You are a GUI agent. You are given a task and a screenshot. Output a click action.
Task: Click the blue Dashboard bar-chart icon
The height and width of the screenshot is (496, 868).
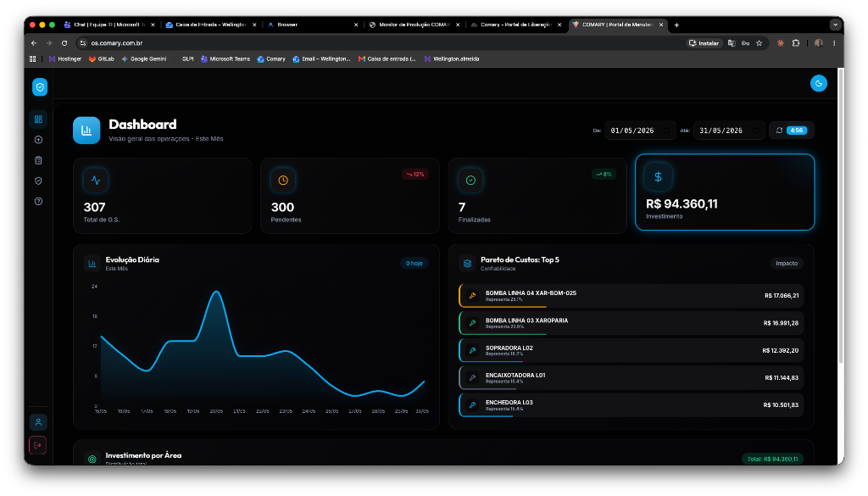point(86,130)
